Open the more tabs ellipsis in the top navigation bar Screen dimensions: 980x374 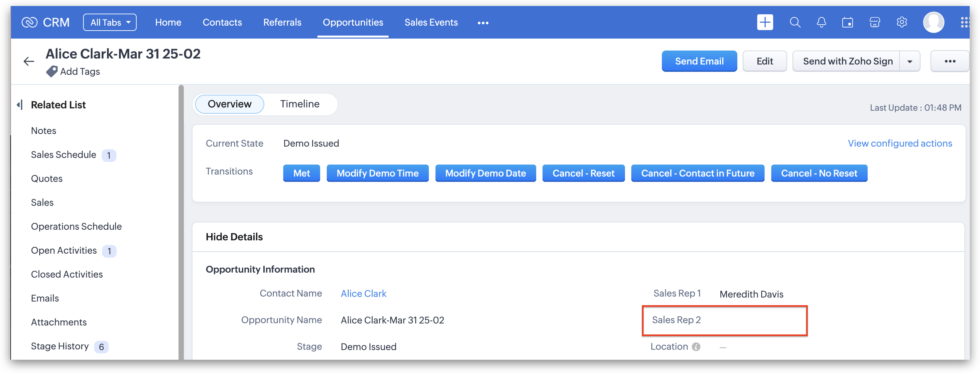coord(483,23)
